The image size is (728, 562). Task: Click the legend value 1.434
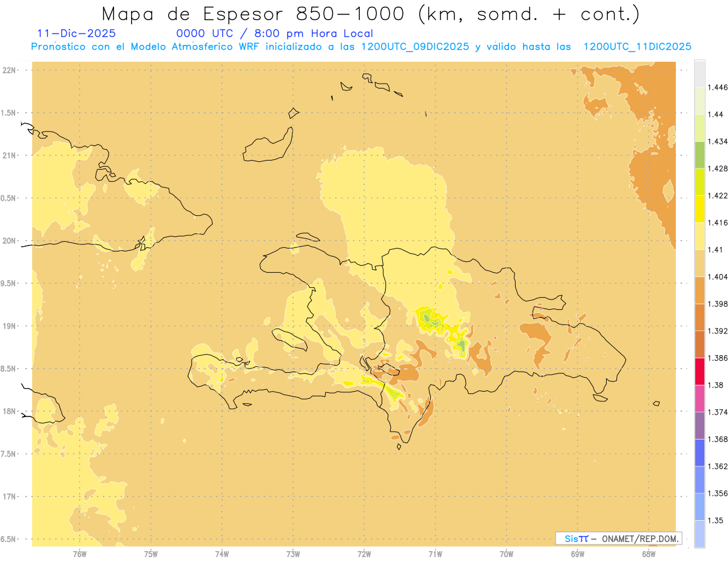(718, 141)
